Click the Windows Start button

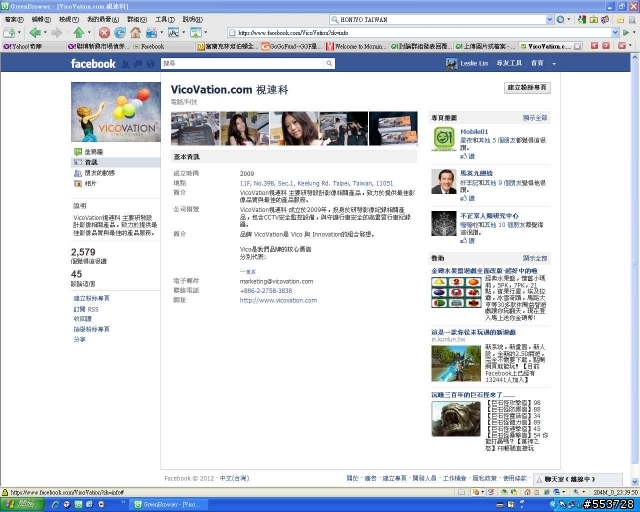click(x=22, y=505)
